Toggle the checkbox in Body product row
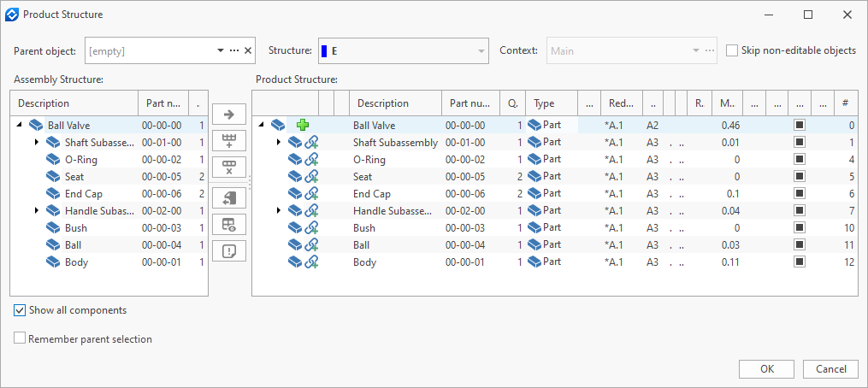The width and height of the screenshot is (868, 388). click(x=799, y=262)
